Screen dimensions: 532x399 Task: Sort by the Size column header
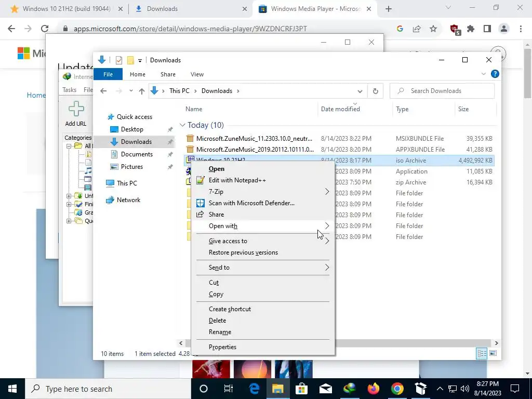pos(463,109)
